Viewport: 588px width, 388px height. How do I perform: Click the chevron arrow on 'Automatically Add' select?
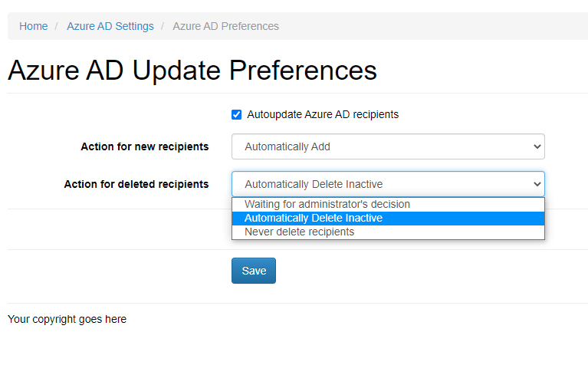(535, 146)
